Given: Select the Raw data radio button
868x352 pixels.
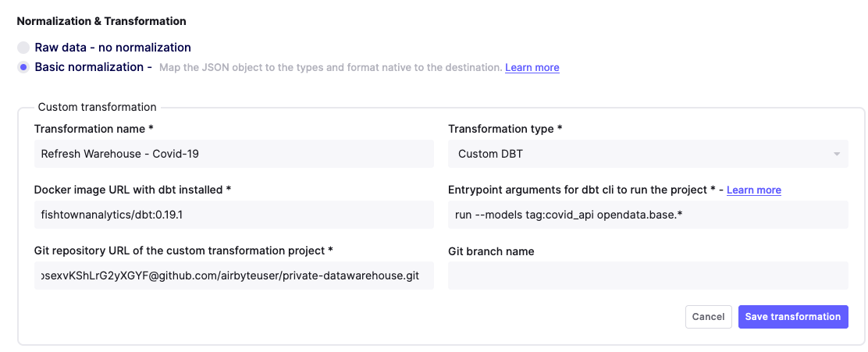Looking at the screenshot, I should (23, 48).
